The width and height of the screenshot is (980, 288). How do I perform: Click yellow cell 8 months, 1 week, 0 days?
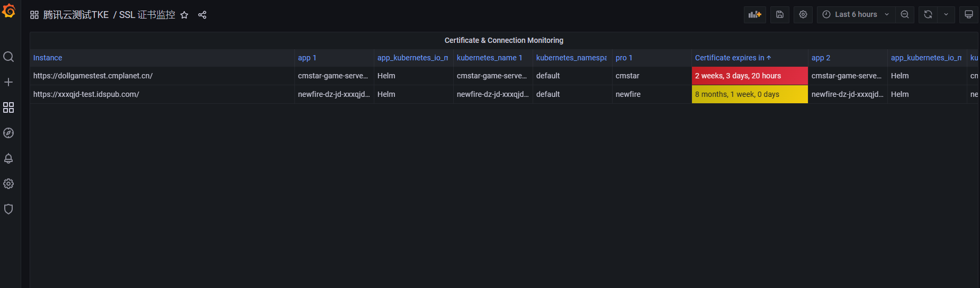tap(750, 94)
